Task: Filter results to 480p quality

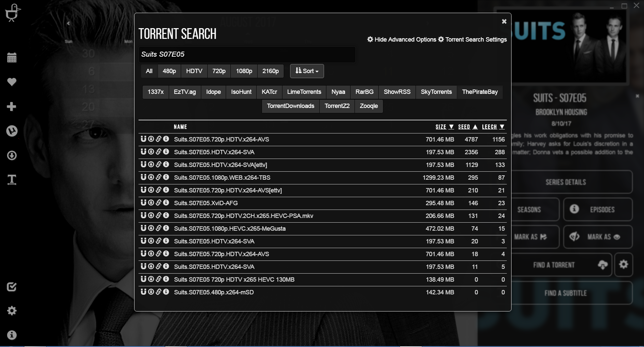Action: click(x=169, y=71)
